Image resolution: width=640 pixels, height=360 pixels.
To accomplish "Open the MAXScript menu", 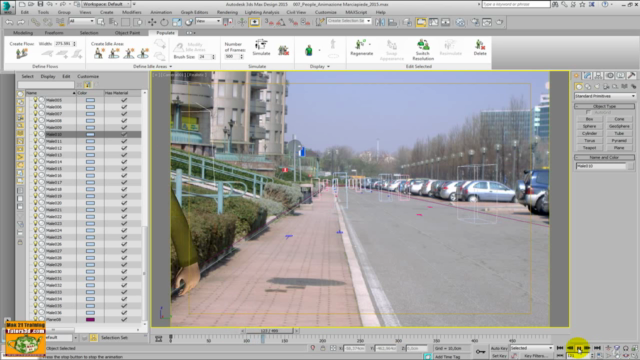I will click(356, 13).
